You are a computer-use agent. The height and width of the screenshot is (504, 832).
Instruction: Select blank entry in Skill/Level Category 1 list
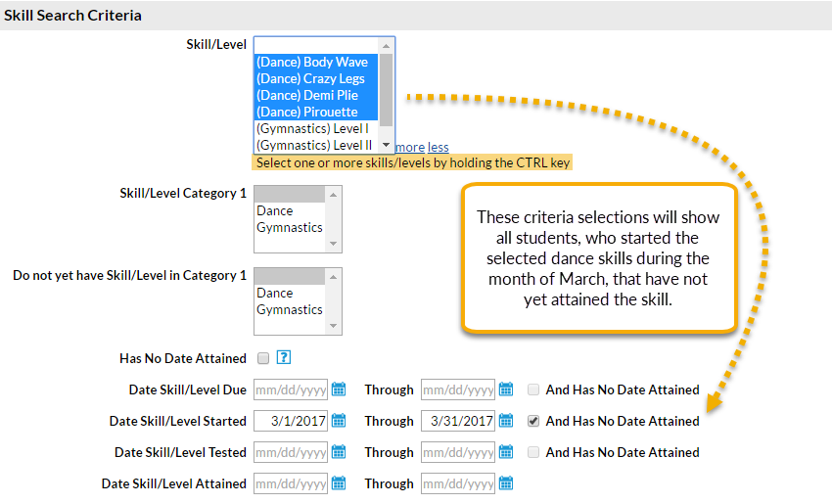[x=290, y=194]
